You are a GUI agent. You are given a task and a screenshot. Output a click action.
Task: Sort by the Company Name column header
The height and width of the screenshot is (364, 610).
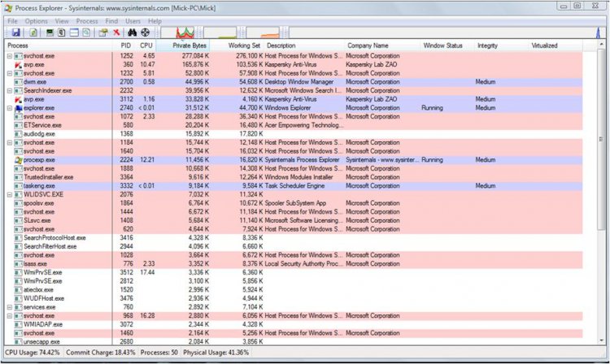click(383, 45)
